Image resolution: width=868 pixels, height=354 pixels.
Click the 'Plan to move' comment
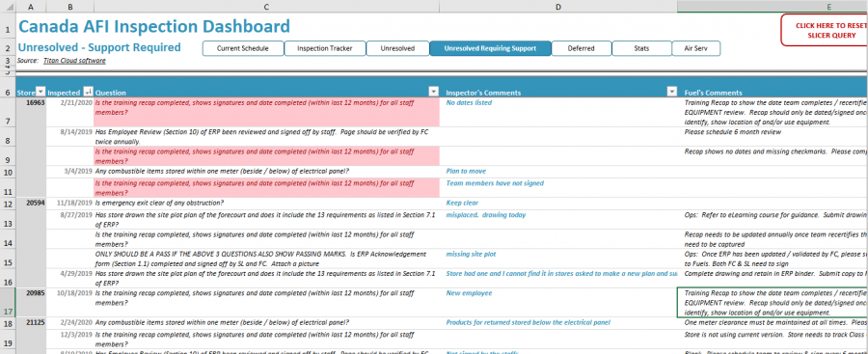coord(466,171)
